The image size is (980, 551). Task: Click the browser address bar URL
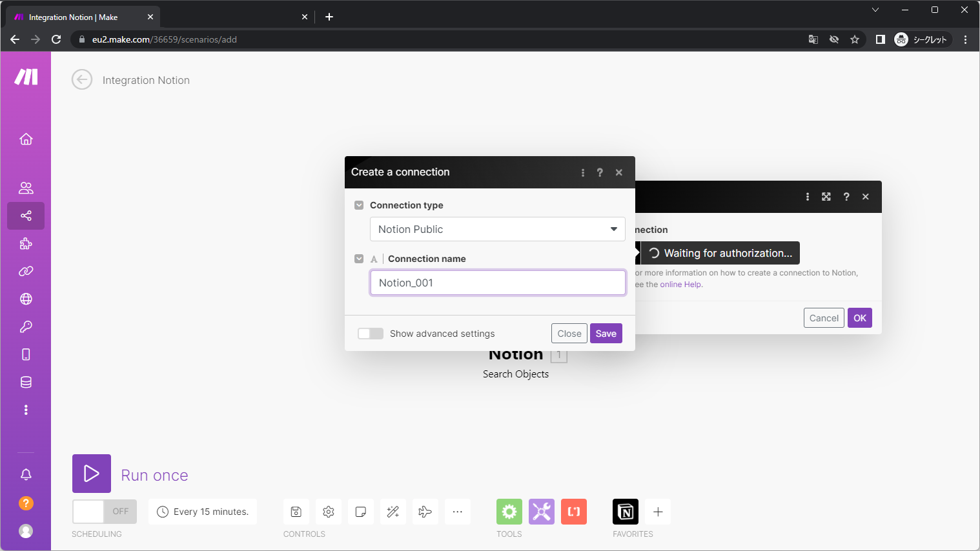point(164,39)
